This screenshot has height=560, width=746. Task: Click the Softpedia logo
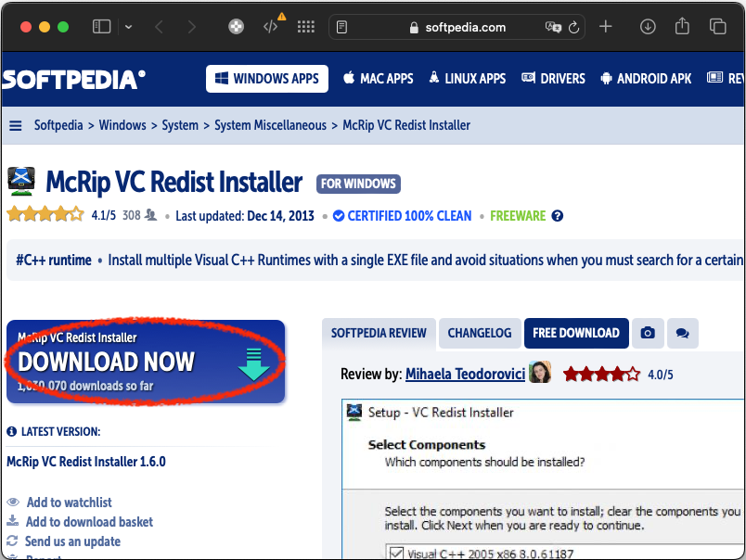tap(73, 80)
